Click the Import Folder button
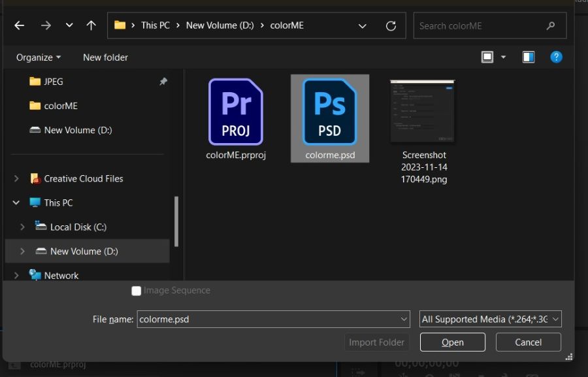The image size is (588, 377). (376, 342)
